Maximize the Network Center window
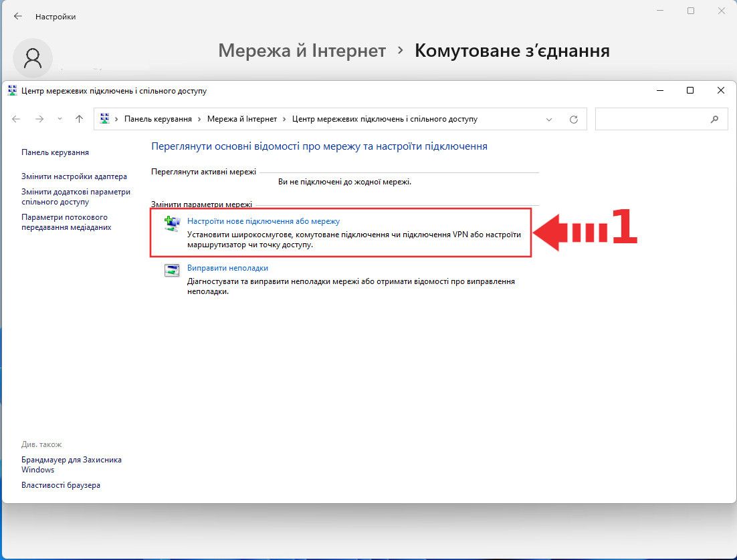 690,90
